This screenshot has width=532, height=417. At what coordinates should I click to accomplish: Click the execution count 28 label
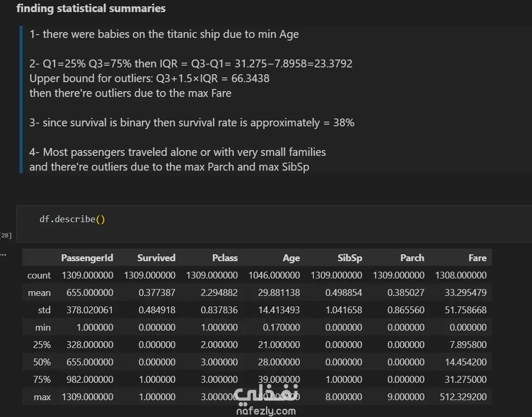pyautogui.click(x=6, y=235)
